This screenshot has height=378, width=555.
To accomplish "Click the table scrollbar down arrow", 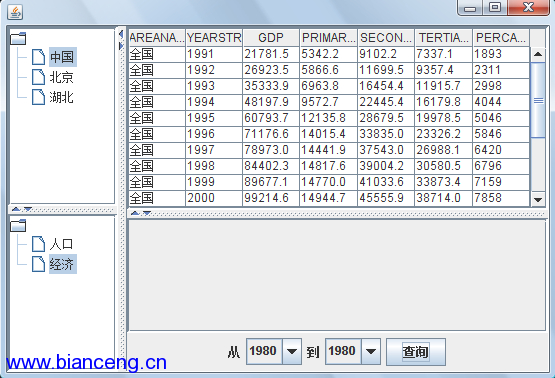I will pos(538,200).
